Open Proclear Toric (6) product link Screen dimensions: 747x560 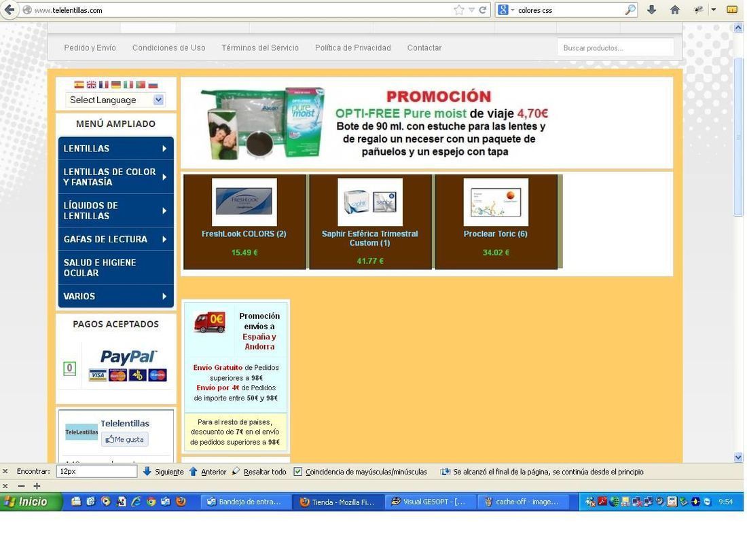[x=496, y=234]
